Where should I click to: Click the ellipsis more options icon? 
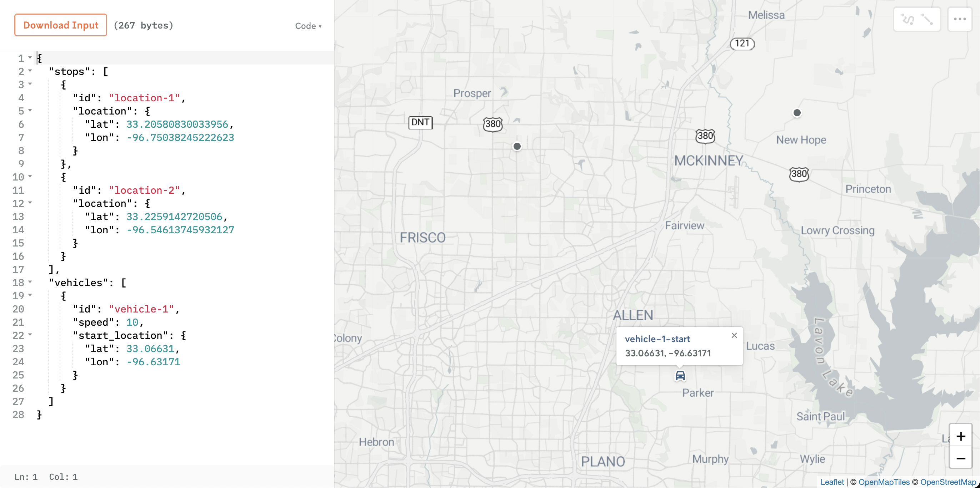tap(961, 19)
